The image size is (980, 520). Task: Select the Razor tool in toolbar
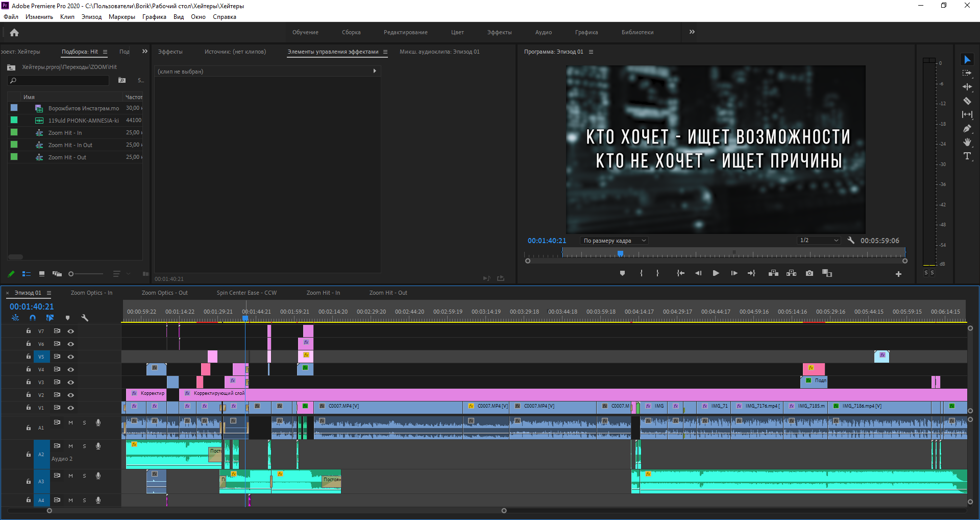[967, 101]
